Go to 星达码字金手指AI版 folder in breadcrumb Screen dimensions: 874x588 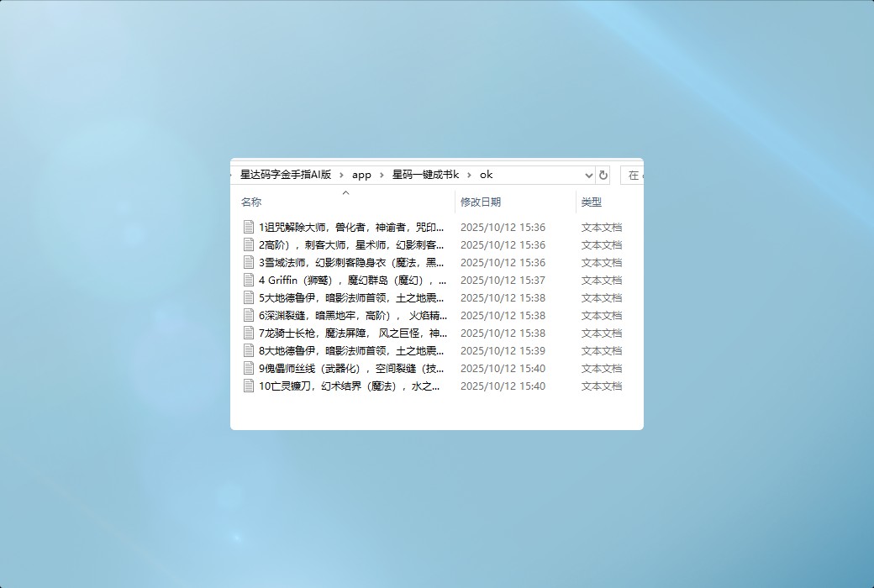tap(286, 175)
